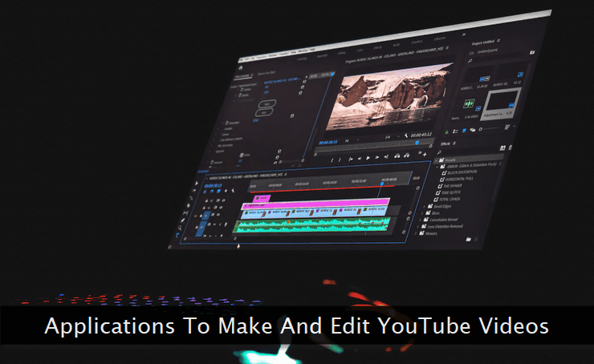Switch Project panel to List view
Screen dimensions: 594x364
tap(455, 131)
